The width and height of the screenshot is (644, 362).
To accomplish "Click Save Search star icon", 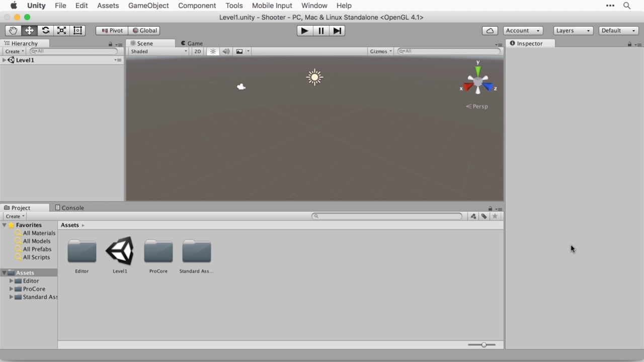I will click(495, 216).
